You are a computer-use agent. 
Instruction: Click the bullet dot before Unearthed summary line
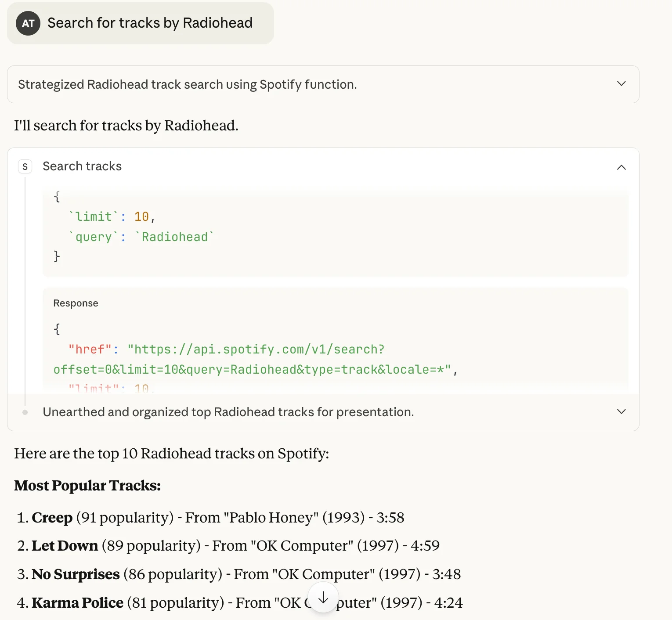25,412
